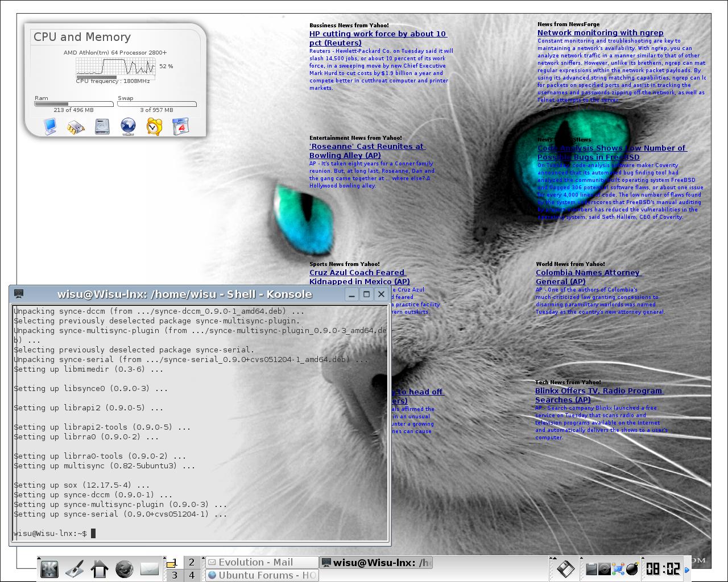Expand the panel with the blue arrow button
Viewport: 728px width, 582px height.
pyautogui.click(x=687, y=569)
